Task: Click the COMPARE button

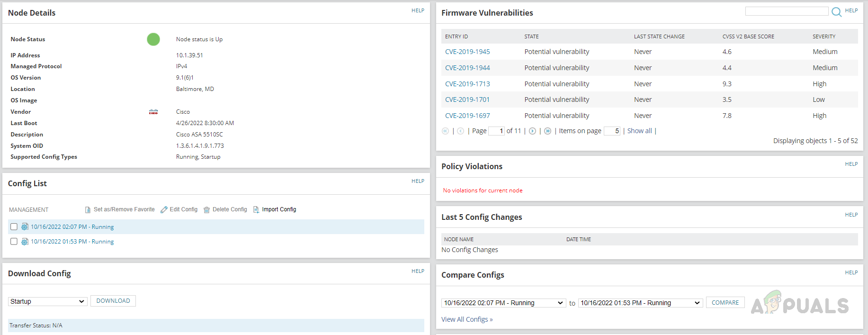Action: [x=725, y=302]
